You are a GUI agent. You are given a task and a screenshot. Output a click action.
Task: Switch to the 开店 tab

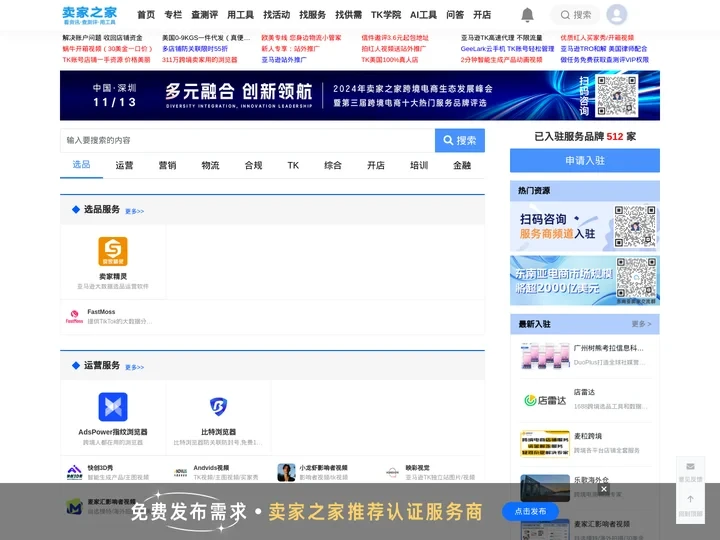(x=376, y=165)
